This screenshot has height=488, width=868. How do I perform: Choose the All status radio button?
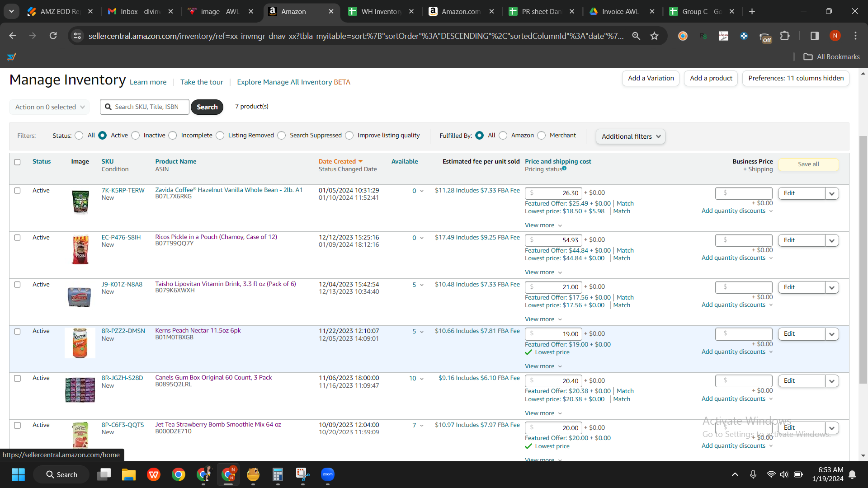[79, 136]
